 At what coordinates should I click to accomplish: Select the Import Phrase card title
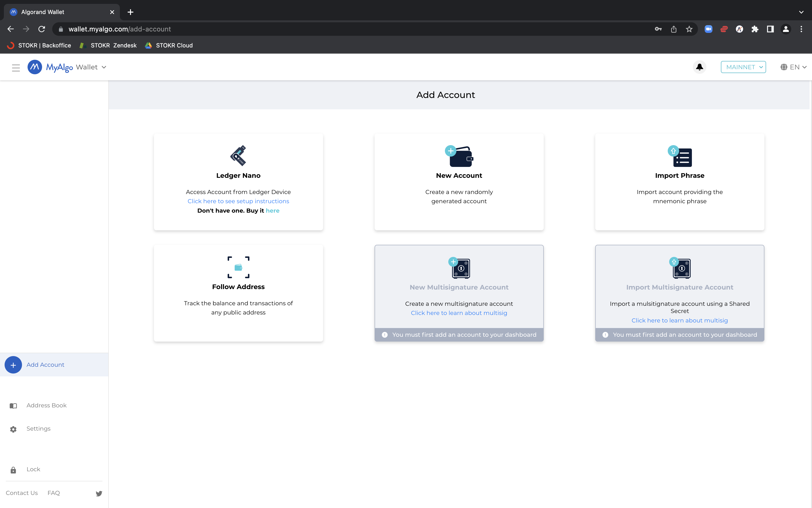(x=680, y=176)
